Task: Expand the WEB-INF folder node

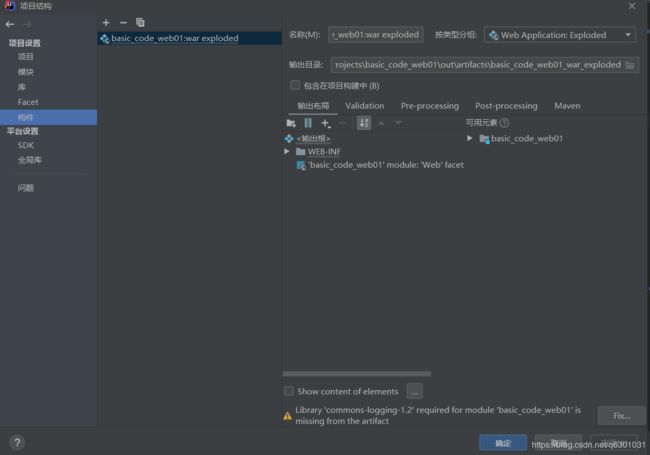Action: point(286,152)
